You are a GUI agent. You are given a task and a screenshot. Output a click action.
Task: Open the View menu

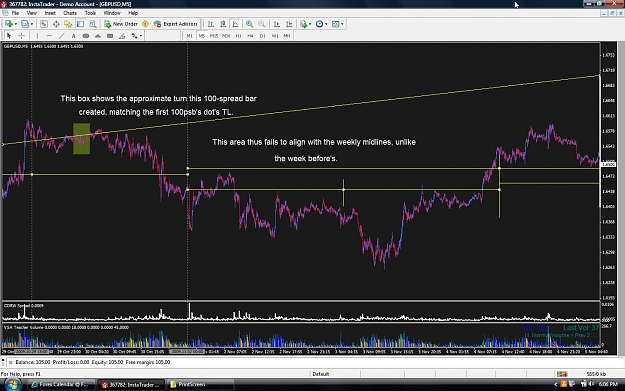[31, 13]
